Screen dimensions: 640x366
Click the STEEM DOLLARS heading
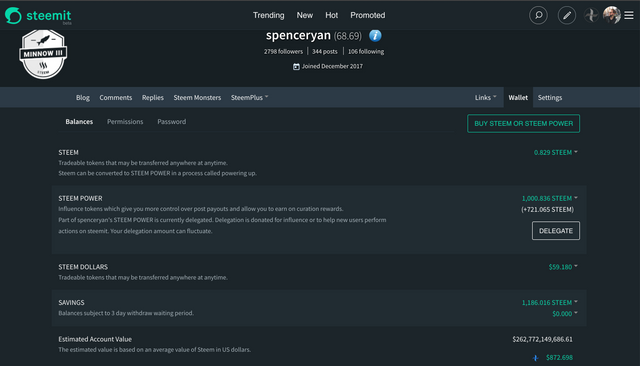coord(83,267)
